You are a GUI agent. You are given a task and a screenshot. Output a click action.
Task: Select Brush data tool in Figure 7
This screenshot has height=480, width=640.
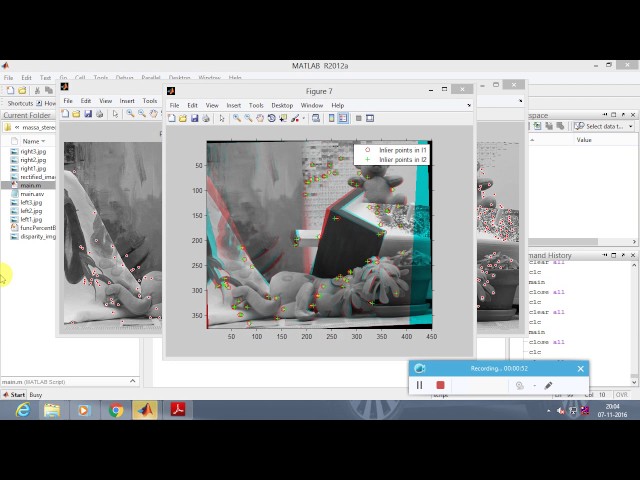point(295,118)
